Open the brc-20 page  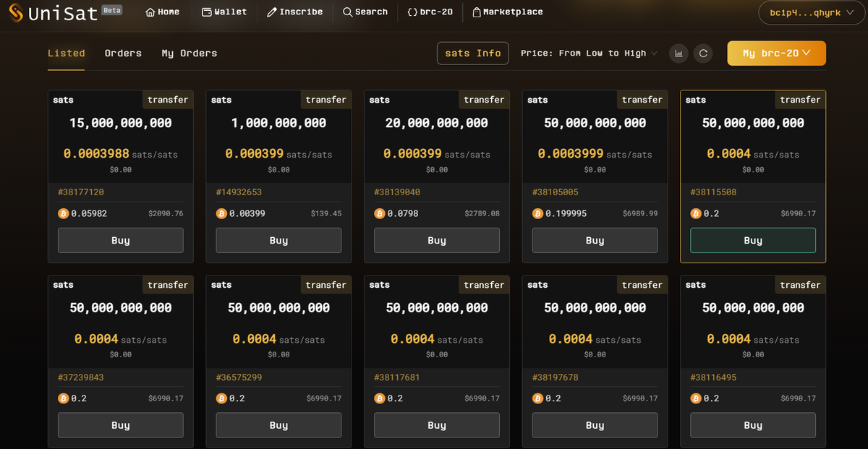429,12
